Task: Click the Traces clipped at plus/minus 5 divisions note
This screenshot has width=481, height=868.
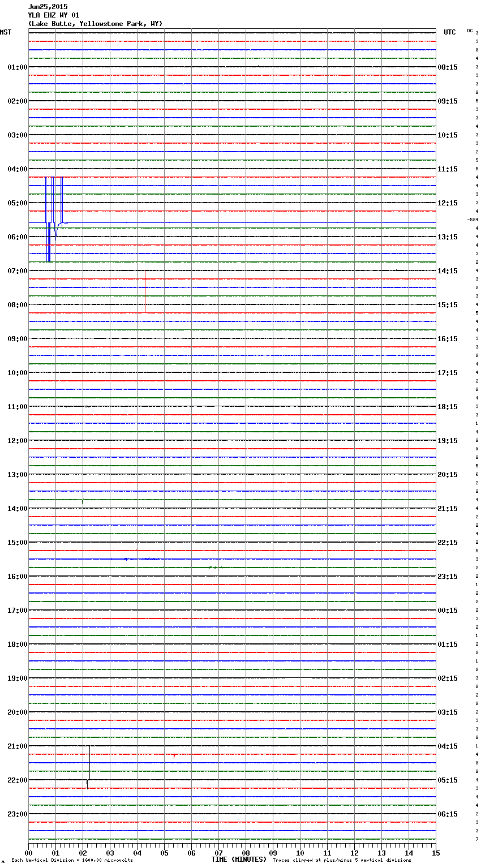Action: (x=342, y=861)
